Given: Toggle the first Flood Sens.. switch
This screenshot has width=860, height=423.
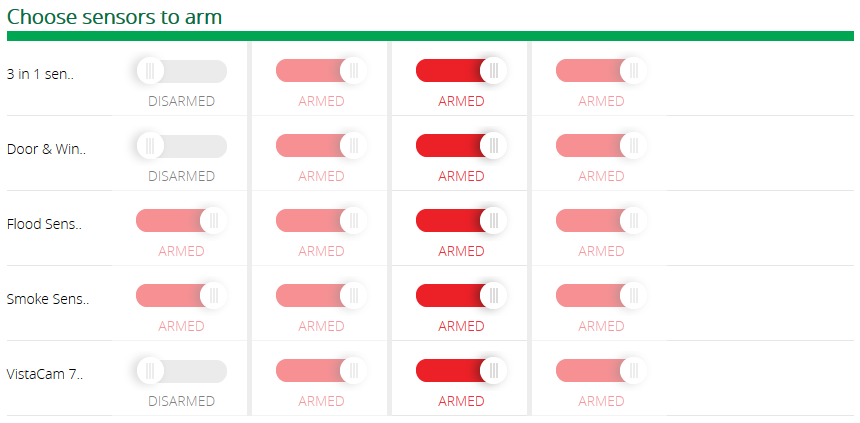Looking at the screenshot, I should click(x=181, y=221).
